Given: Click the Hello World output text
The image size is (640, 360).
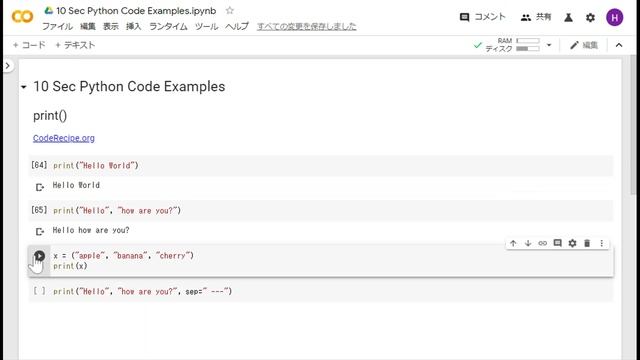Looking at the screenshot, I should pyautogui.click(x=76, y=185).
